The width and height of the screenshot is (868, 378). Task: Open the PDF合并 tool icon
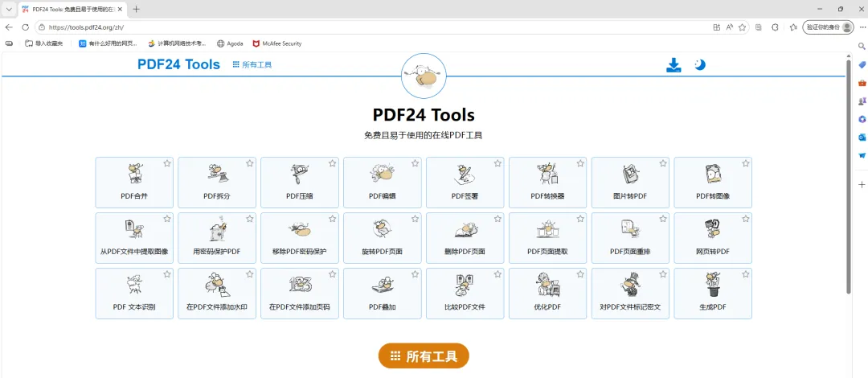(134, 174)
